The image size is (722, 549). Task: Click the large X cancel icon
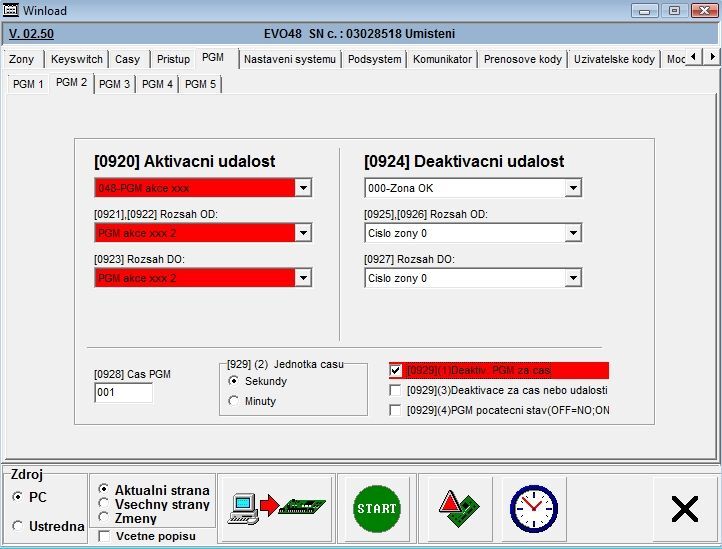click(x=685, y=509)
